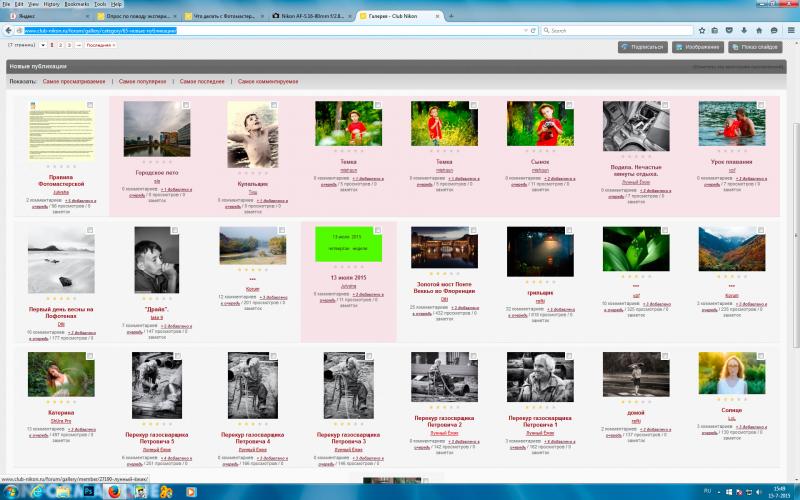Switch to Firefox in the taskbar
The height and width of the screenshot is (500, 800).
(114, 492)
